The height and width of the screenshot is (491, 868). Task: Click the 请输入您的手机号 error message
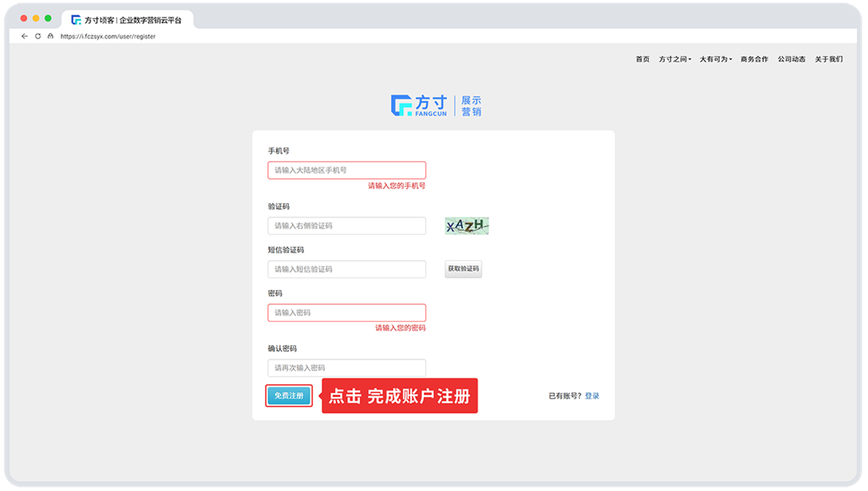[396, 186]
